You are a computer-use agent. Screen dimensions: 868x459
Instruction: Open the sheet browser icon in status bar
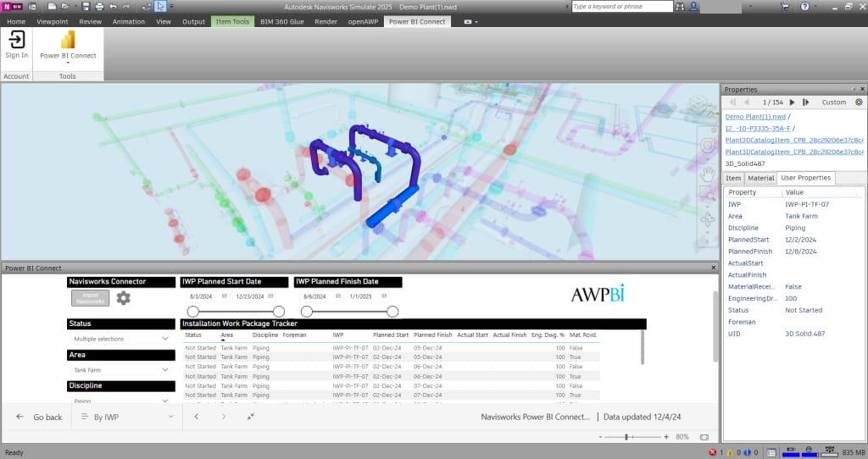pyautogui.click(x=771, y=452)
